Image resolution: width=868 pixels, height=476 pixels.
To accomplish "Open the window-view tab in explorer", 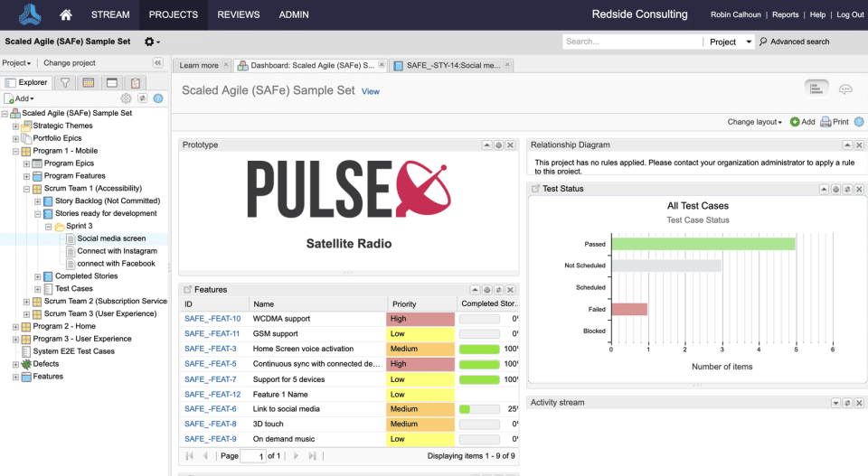I will pos(112,82).
